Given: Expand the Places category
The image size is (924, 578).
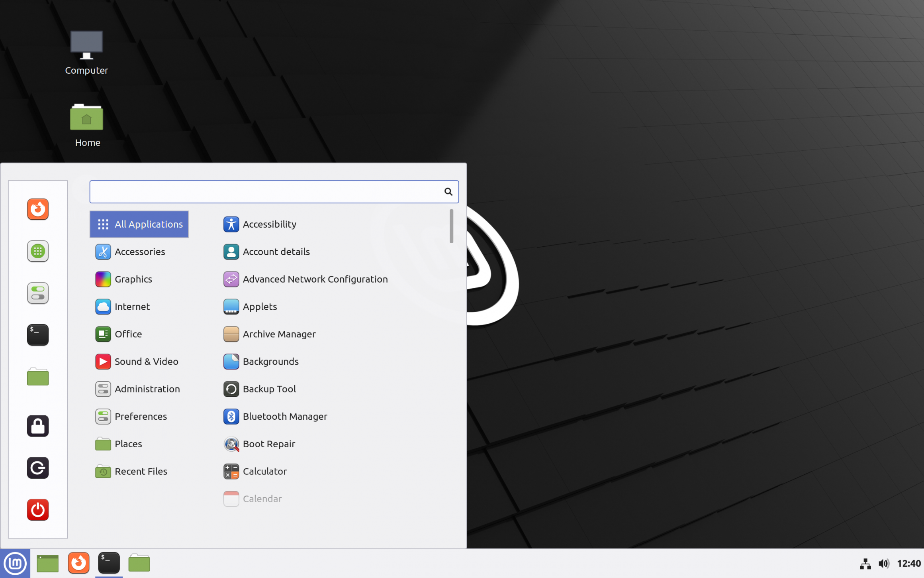Looking at the screenshot, I should [x=128, y=444].
